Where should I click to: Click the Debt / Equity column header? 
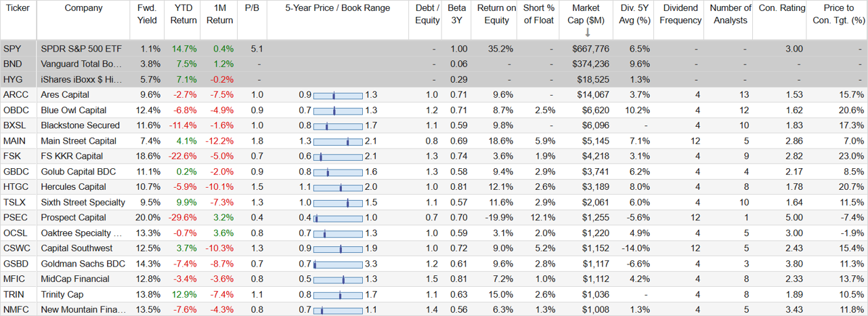click(427, 14)
